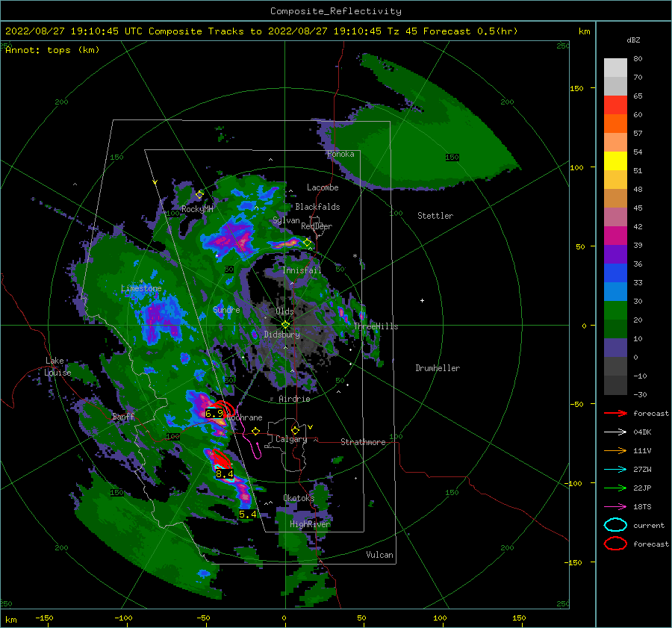Click the Didsbury town label

(281, 335)
